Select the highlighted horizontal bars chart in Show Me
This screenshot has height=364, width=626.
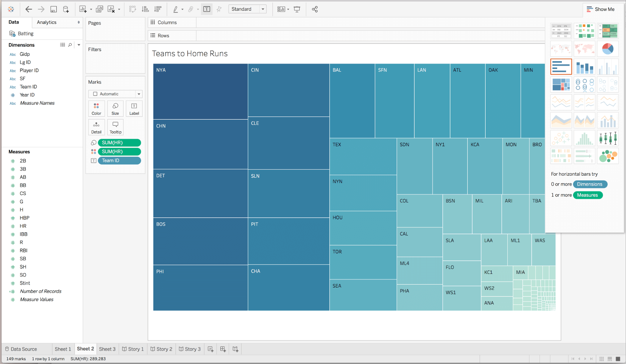click(561, 66)
